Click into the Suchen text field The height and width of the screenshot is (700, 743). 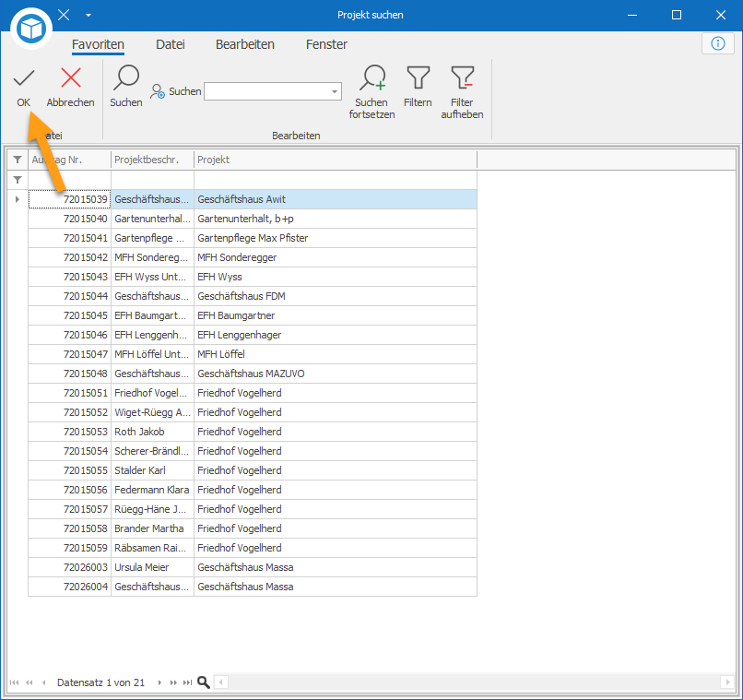(266, 91)
